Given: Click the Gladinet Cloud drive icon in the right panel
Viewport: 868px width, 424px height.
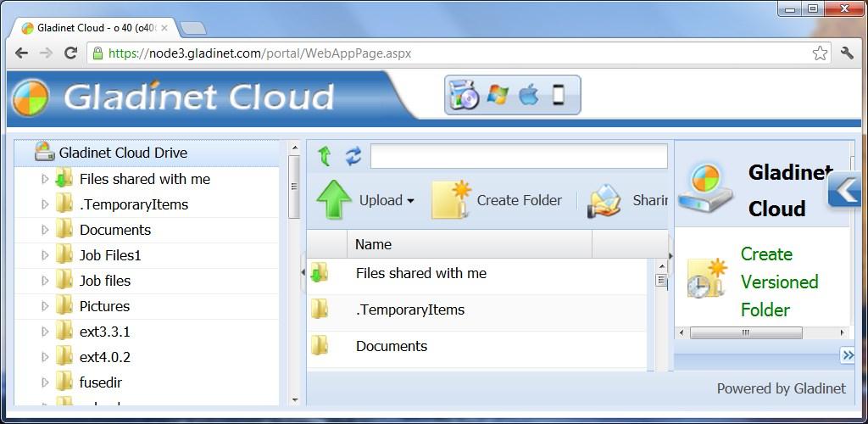Looking at the screenshot, I should (x=705, y=189).
